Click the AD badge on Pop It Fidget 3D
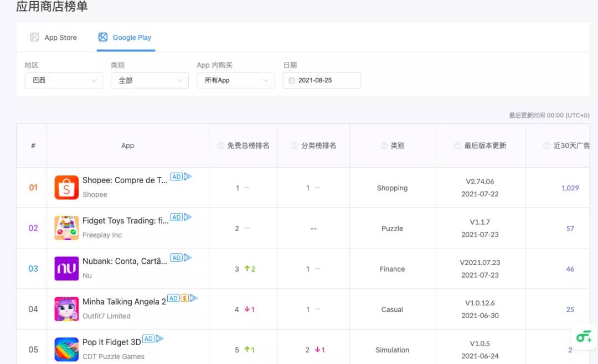 148,339
